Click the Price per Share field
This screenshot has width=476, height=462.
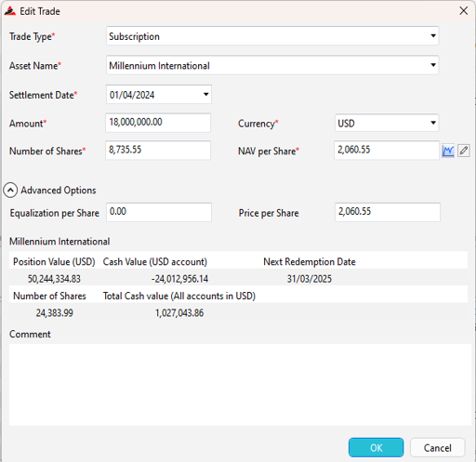pos(388,212)
